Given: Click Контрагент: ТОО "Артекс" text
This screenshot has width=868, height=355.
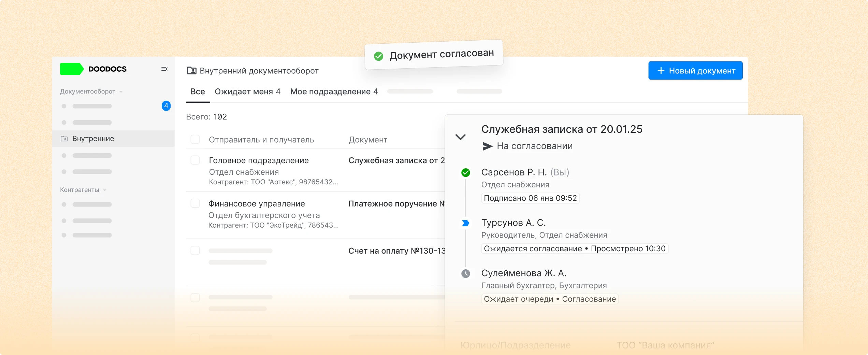Looking at the screenshot, I should (x=273, y=182).
